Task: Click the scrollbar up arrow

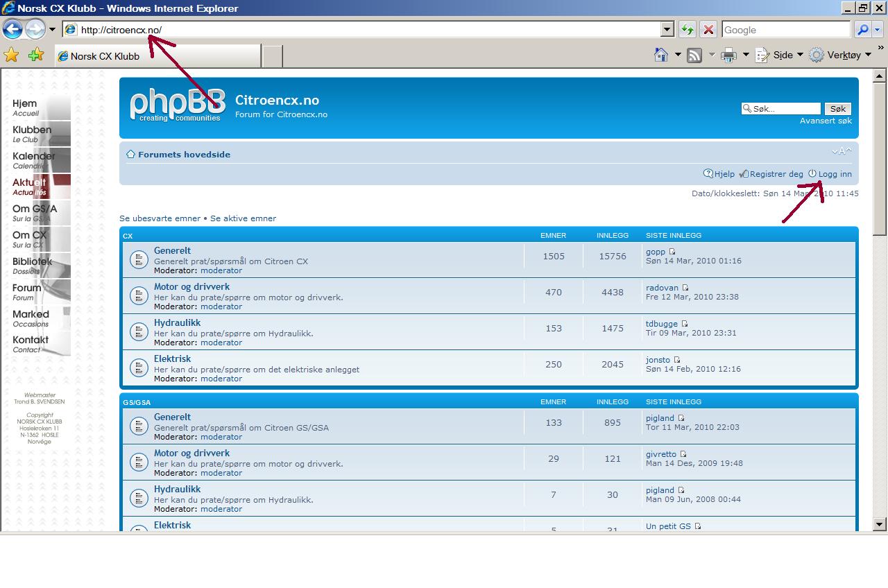Action: [880, 76]
